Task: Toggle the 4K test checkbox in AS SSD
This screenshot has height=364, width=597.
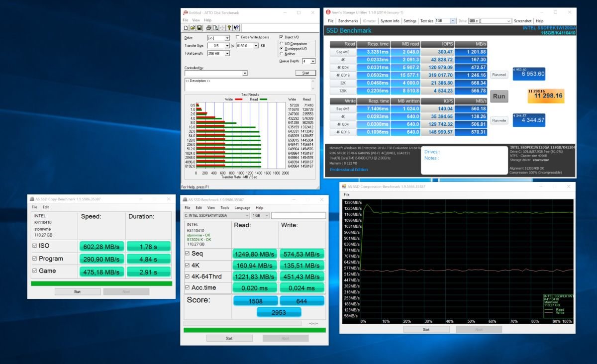Action: tap(188, 265)
